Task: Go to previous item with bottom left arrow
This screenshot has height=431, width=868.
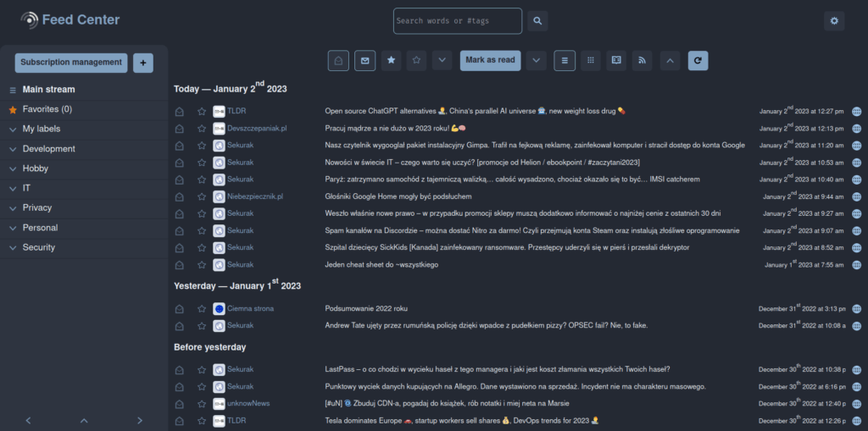Action: pyautogui.click(x=28, y=421)
